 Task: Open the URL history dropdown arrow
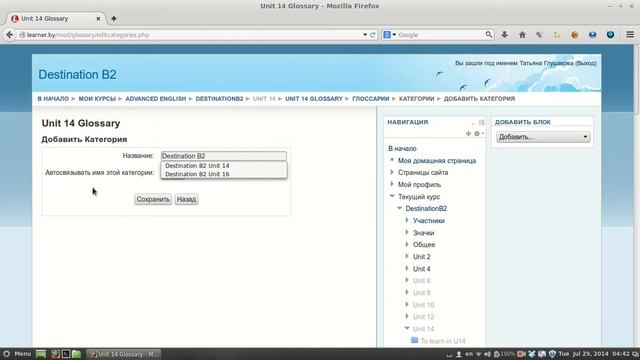coord(365,35)
